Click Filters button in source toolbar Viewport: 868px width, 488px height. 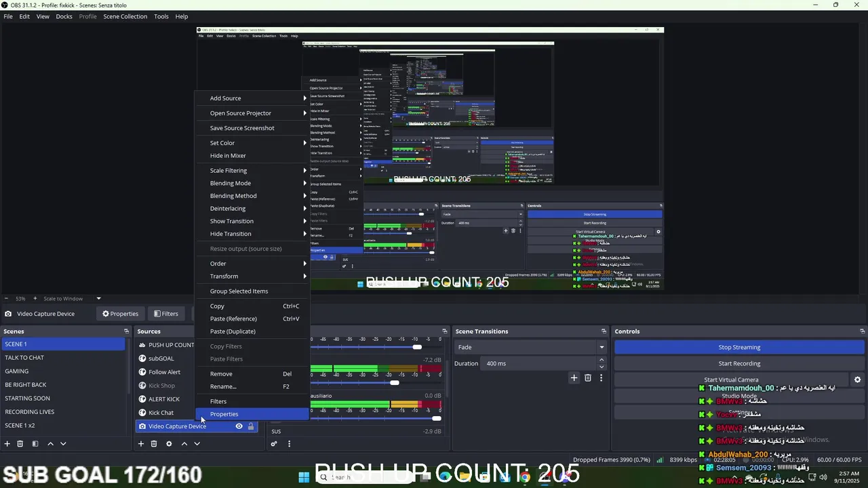[x=165, y=314]
